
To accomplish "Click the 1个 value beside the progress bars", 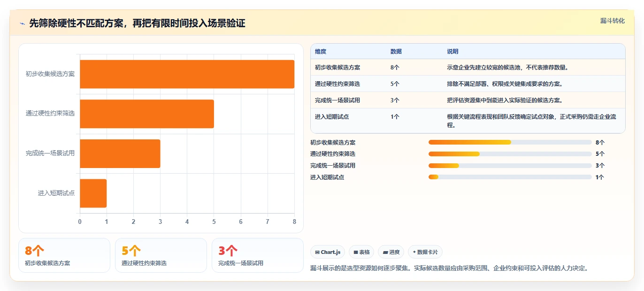I will point(600,177).
